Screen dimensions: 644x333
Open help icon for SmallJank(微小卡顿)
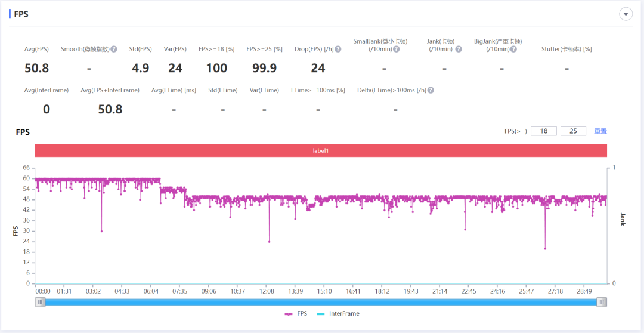click(396, 49)
